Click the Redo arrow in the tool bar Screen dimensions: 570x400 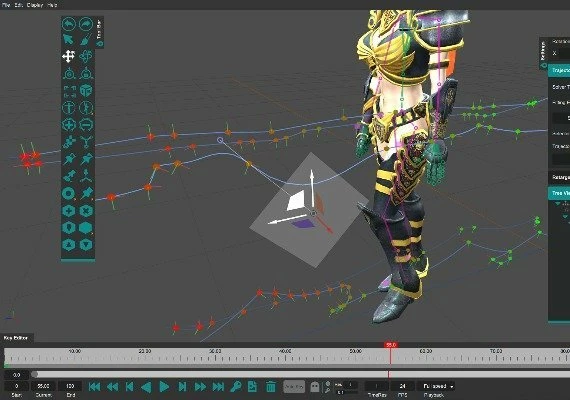pyautogui.click(x=86, y=24)
